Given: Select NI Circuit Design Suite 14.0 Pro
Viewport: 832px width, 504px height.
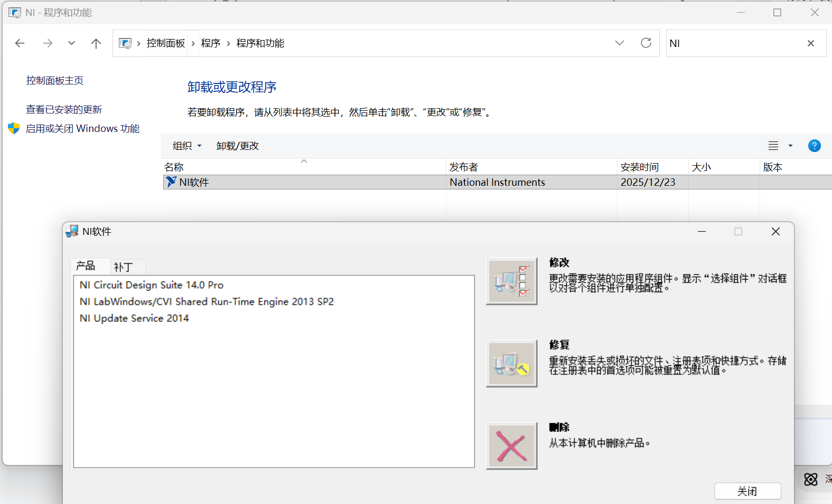Looking at the screenshot, I should [152, 285].
